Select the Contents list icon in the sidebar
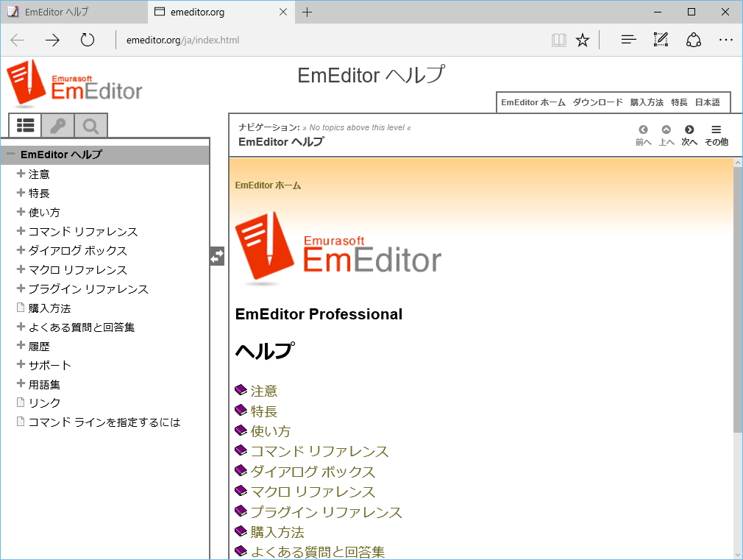 [x=24, y=125]
